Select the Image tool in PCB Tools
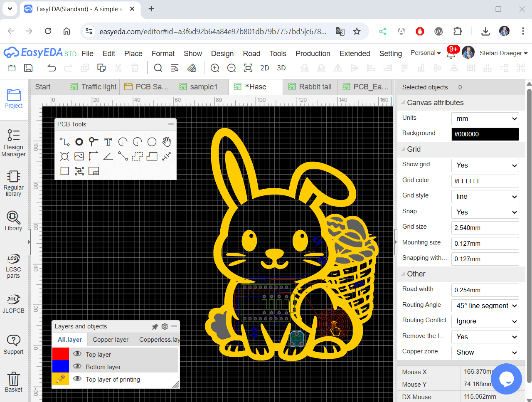 (79, 156)
